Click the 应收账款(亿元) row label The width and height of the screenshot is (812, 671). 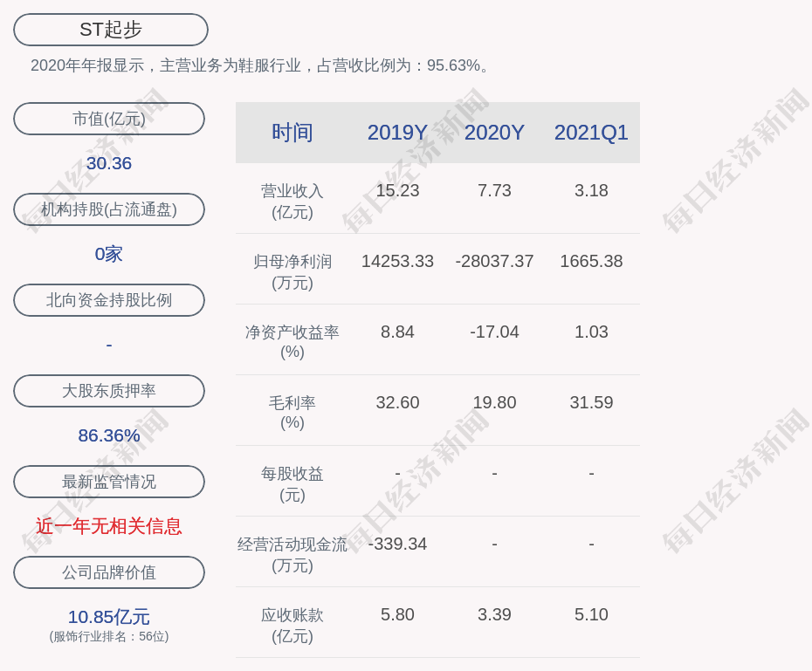[292, 626]
